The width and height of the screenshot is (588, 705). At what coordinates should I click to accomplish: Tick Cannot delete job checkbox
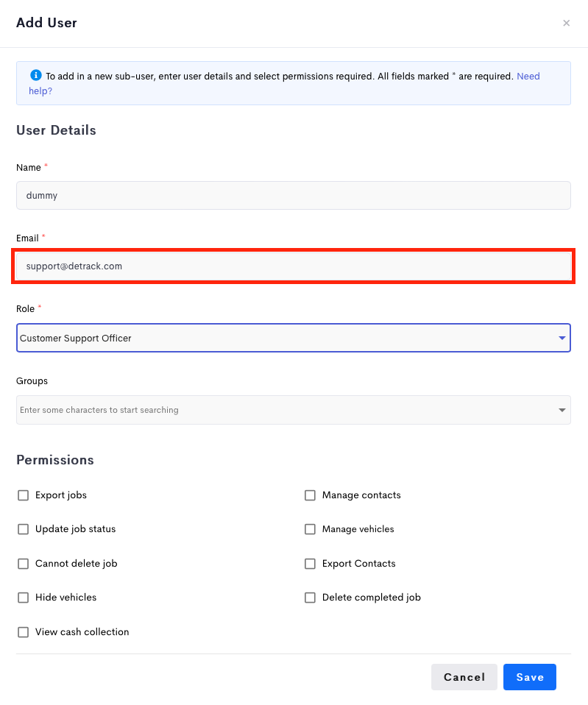[x=23, y=564]
